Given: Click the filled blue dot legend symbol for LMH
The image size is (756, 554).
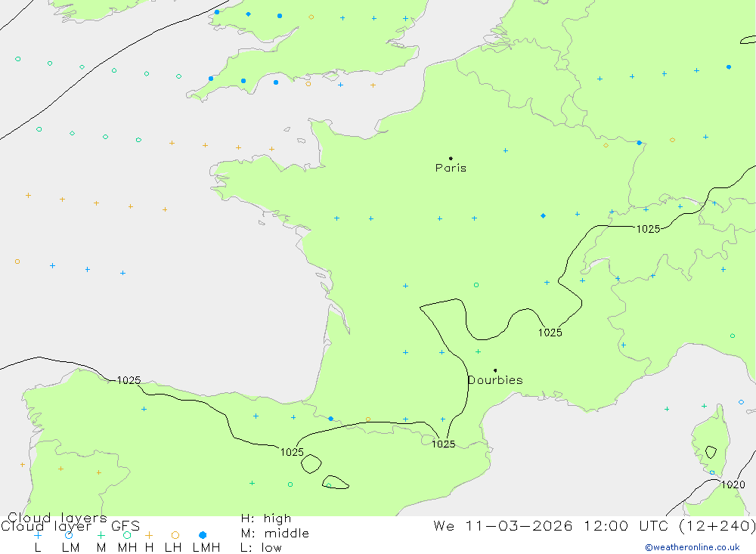Looking at the screenshot, I should pyautogui.click(x=203, y=535).
